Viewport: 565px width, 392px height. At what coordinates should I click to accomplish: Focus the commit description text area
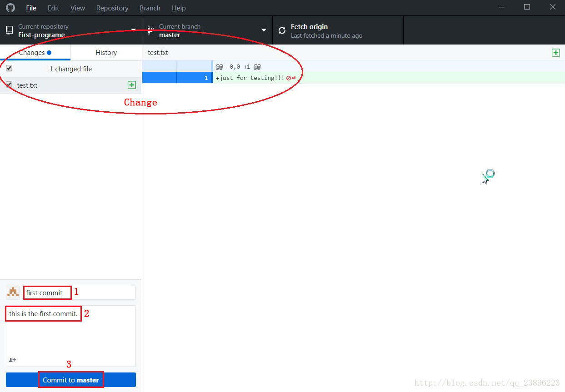71,336
